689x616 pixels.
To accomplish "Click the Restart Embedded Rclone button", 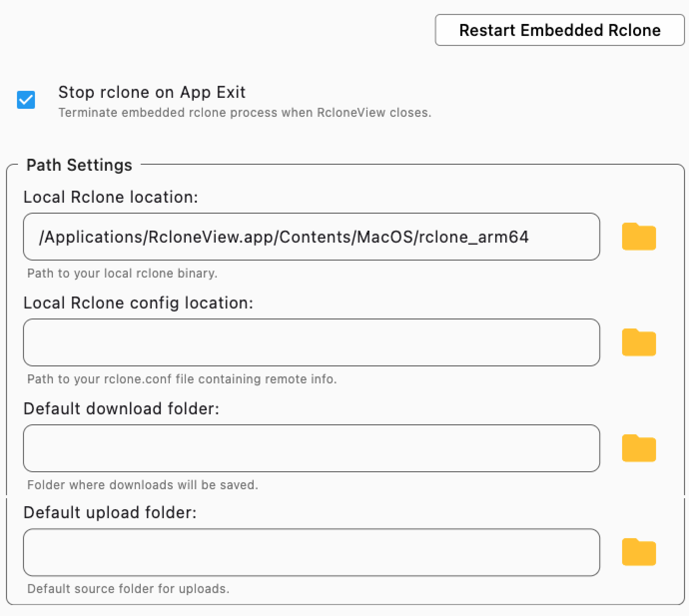I will click(x=560, y=30).
